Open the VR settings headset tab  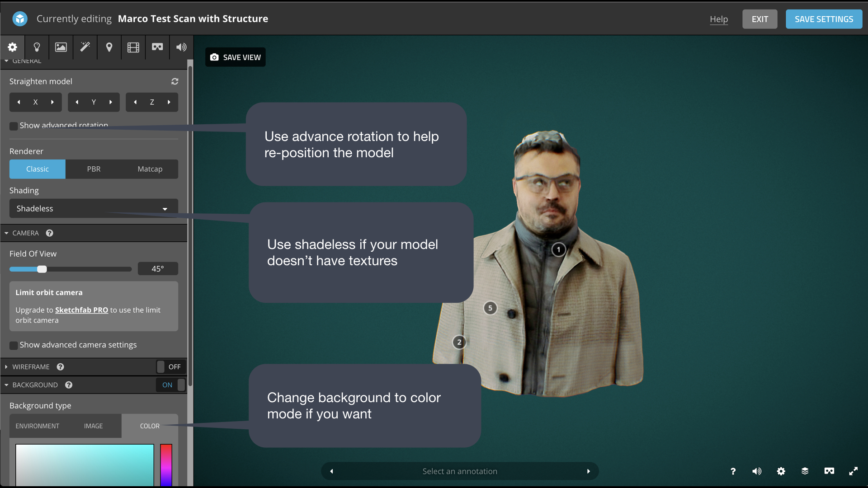pyautogui.click(x=157, y=47)
